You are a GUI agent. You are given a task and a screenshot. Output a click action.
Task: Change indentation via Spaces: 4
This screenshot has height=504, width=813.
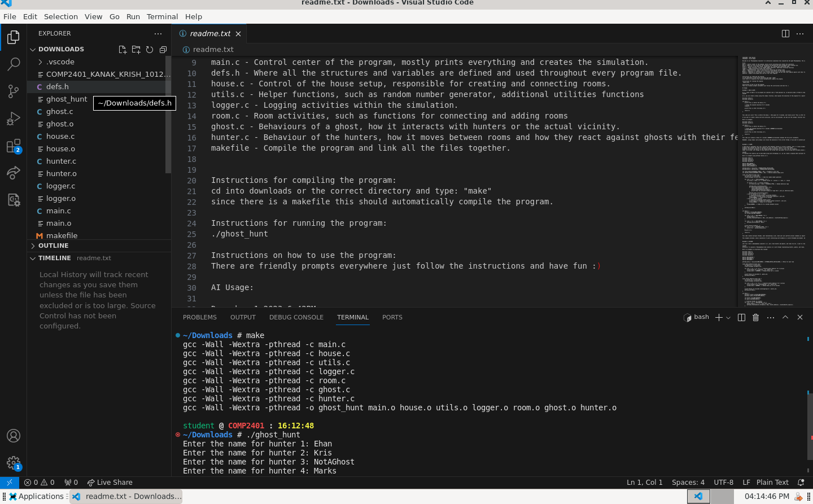coord(688,483)
